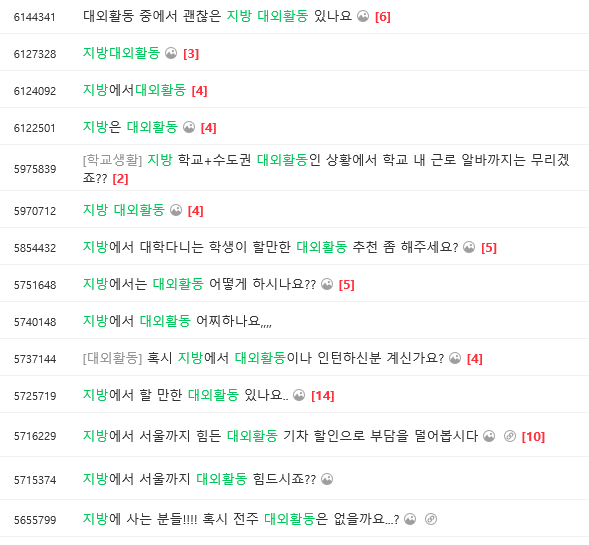Open comment count [14] on post 5725719
This screenshot has height=545, width=589.
pos(323,396)
